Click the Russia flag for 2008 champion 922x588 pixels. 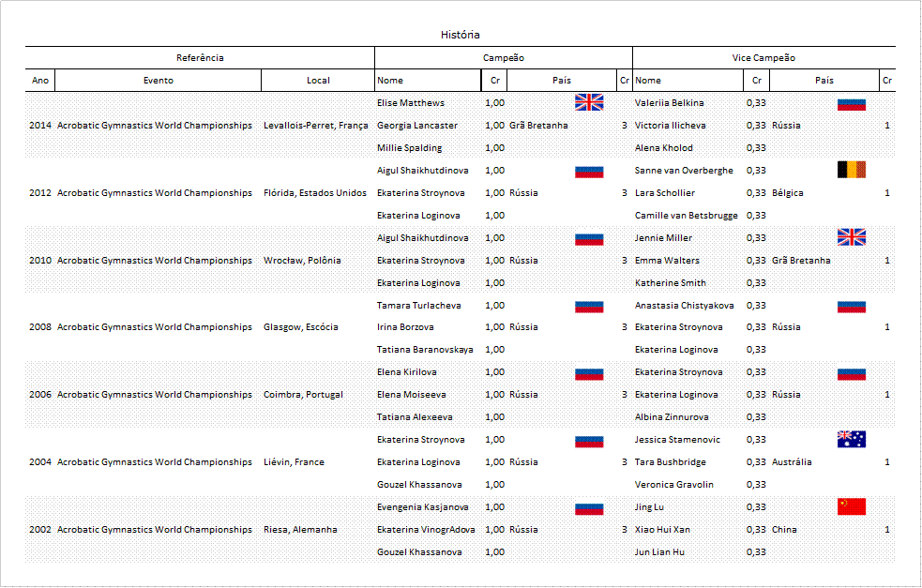[589, 307]
